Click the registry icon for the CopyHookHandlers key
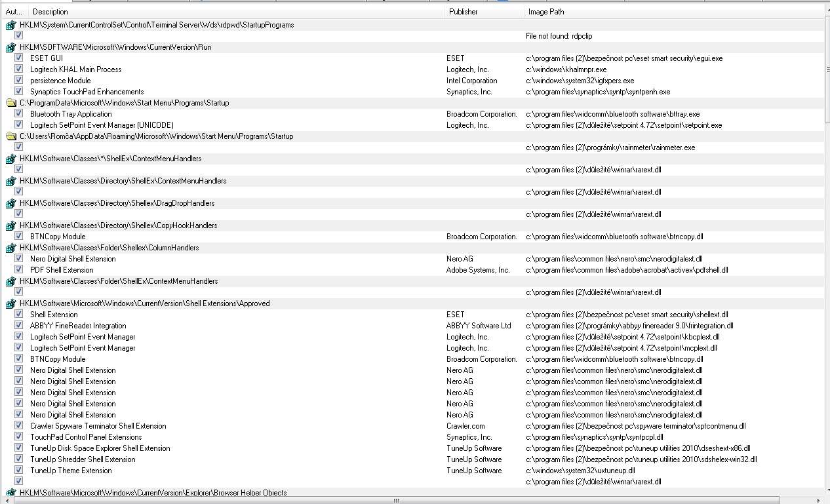This screenshot has width=830, height=504. click(x=10, y=225)
